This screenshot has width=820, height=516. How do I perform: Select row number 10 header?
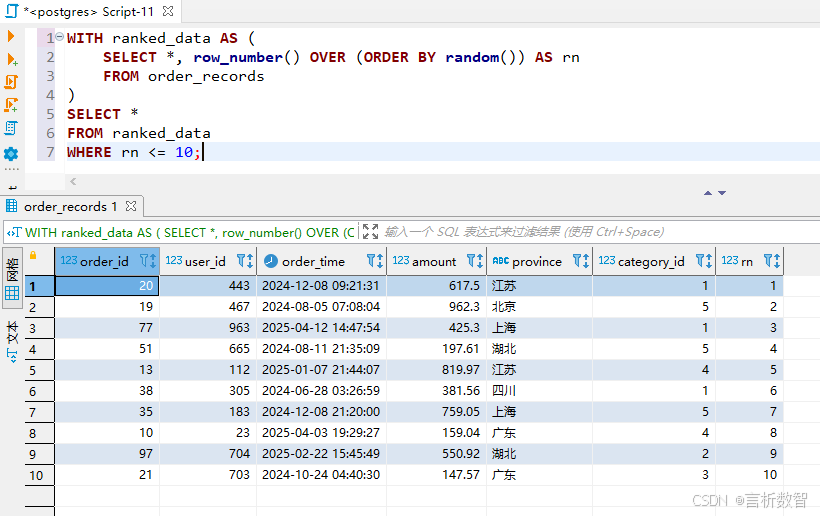pyautogui.click(x=40, y=475)
